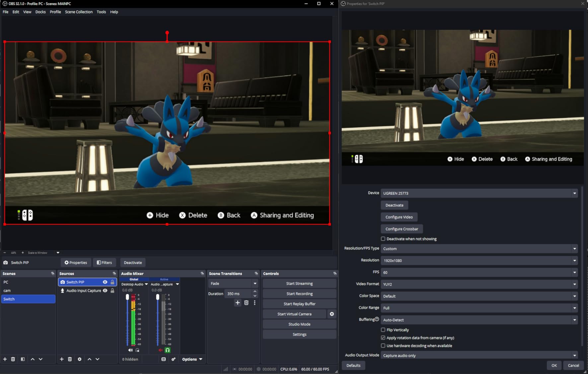Enable Deactivate when not showing checkbox
Image resolution: width=588 pixels, height=374 pixels.
coord(383,239)
